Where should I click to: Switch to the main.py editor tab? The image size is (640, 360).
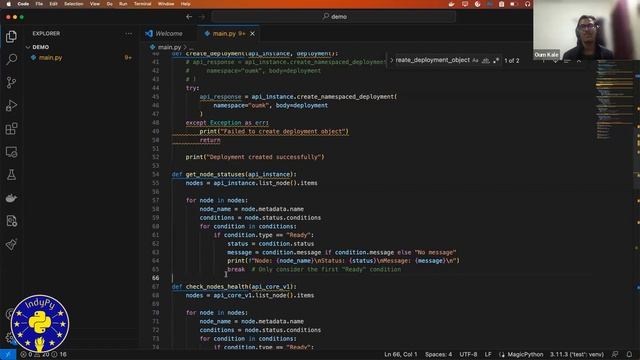pyautogui.click(x=224, y=33)
